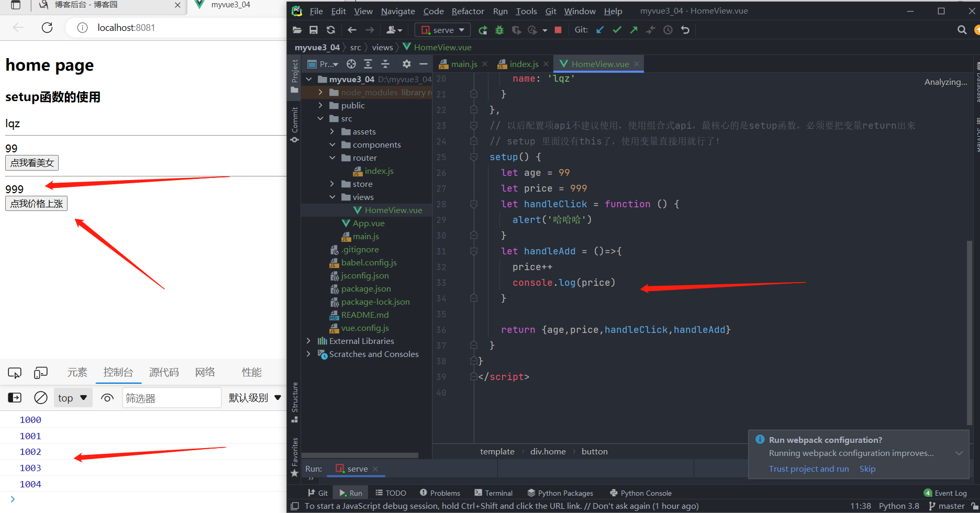Screen dimensions: 980x513
Task: Switch to the index.js editor tab
Action: pyautogui.click(x=522, y=64)
